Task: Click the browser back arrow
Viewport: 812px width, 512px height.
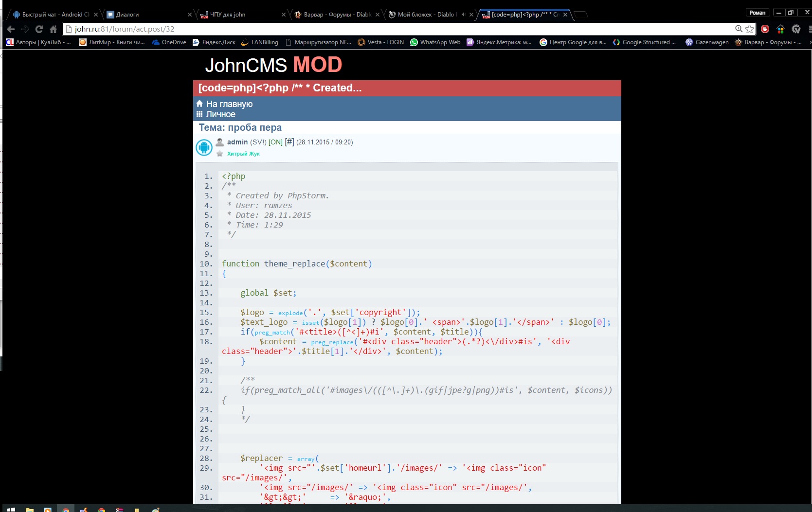Action: click(x=11, y=29)
